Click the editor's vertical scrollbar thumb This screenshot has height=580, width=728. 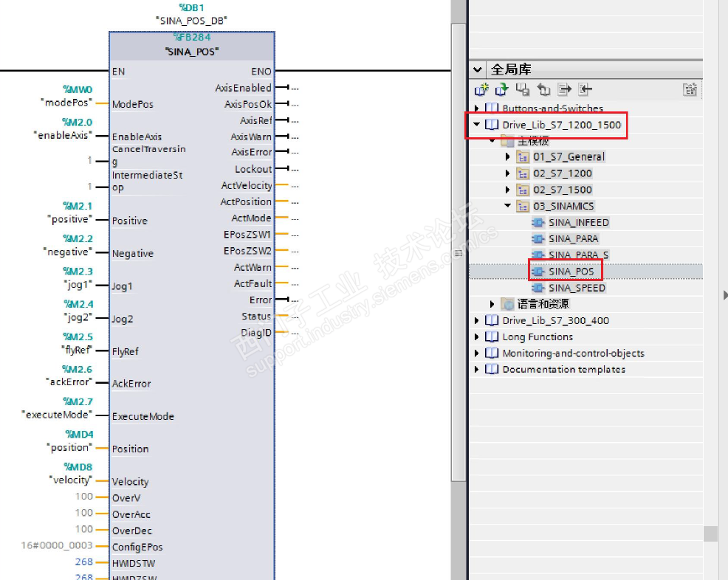[459, 252]
